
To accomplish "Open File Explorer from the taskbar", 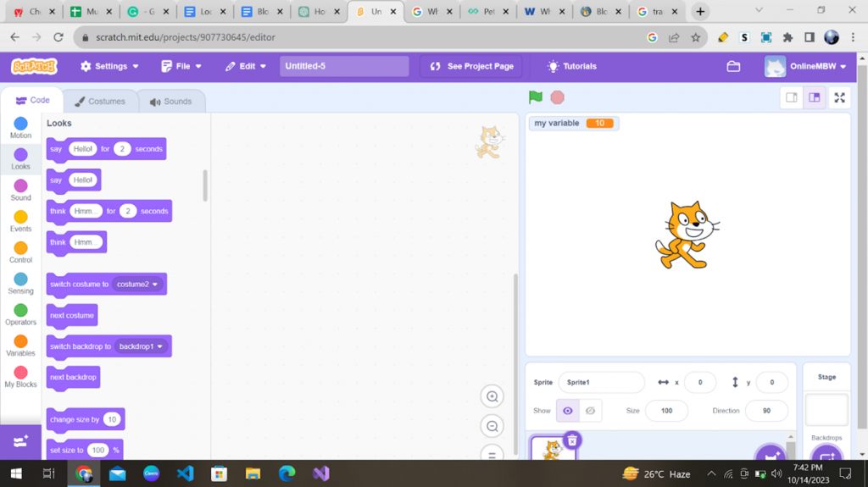I will tap(253, 473).
